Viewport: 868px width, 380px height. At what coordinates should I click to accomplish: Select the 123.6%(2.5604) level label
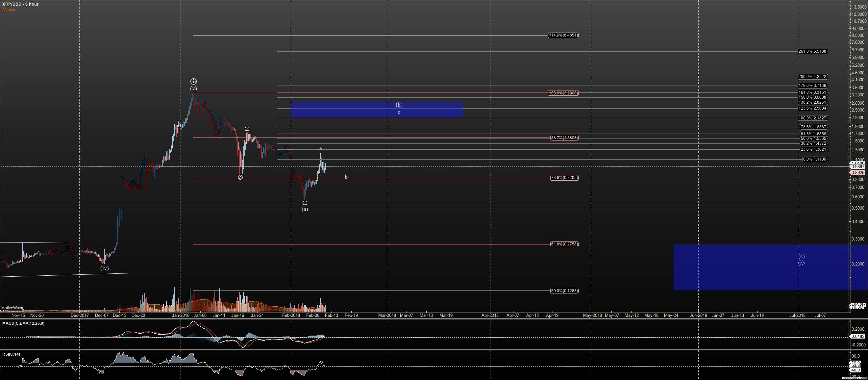pos(813,108)
